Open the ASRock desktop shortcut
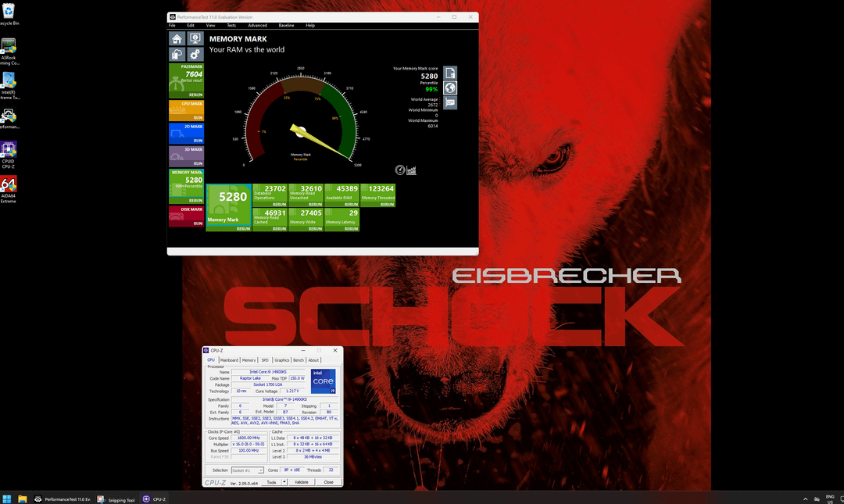Image resolution: width=844 pixels, height=504 pixels. (x=8, y=52)
